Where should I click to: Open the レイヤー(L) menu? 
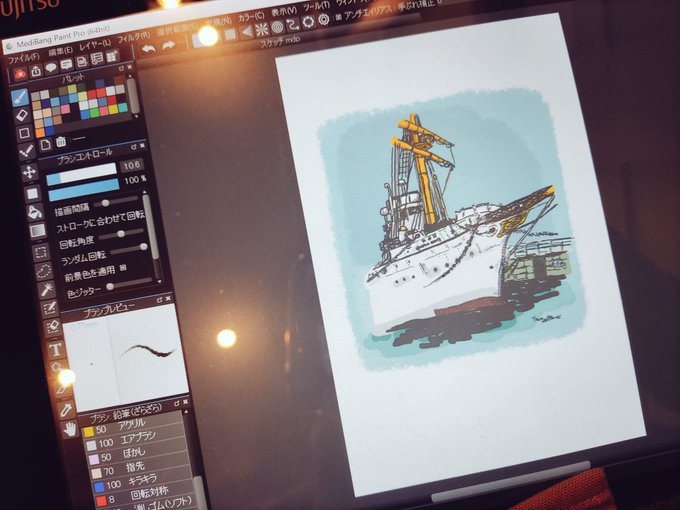(x=95, y=45)
